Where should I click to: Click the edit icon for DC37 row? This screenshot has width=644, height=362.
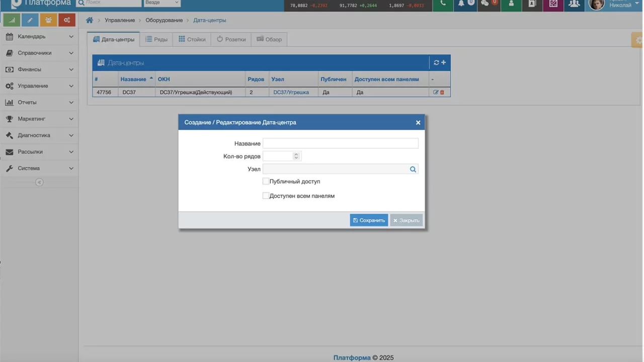pos(436,92)
